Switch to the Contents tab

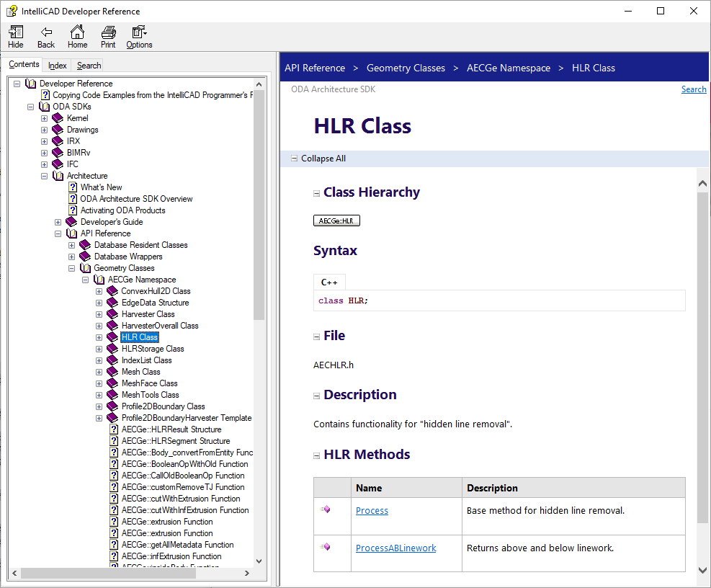(24, 64)
